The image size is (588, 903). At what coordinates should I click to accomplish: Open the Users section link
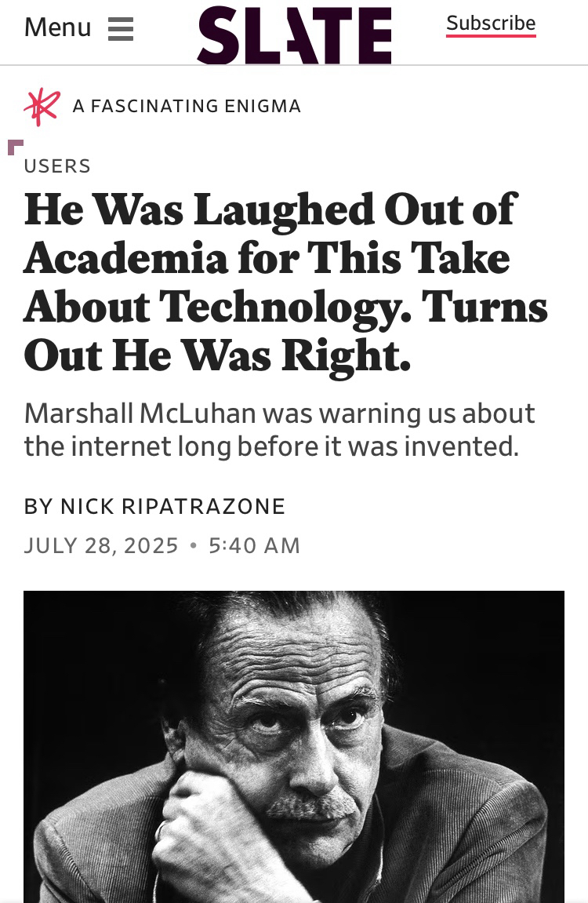pos(57,166)
